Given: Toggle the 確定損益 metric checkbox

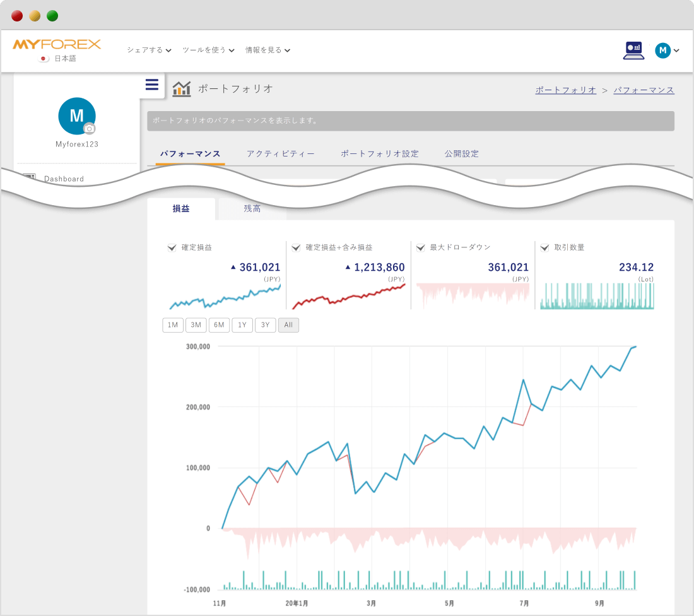Looking at the screenshot, I should 172,247.
